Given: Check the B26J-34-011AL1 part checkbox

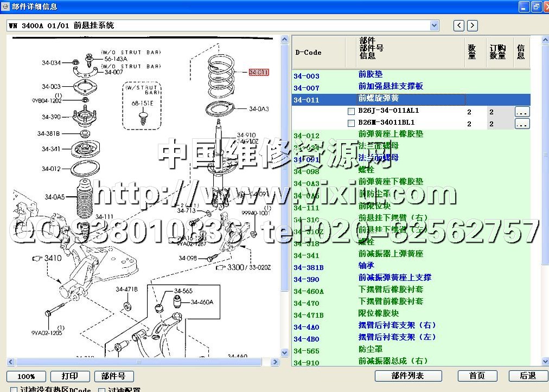Looking at the screenshot, I should (x=352, y=112).
